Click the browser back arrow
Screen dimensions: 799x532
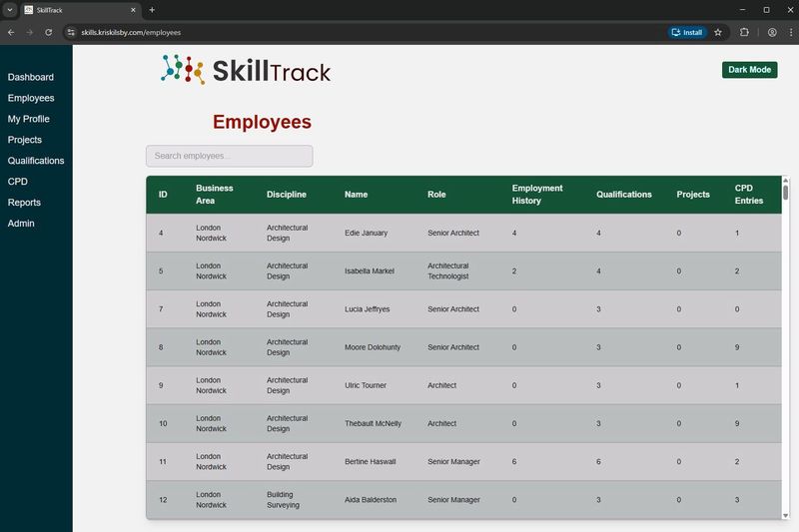(11, 32)
